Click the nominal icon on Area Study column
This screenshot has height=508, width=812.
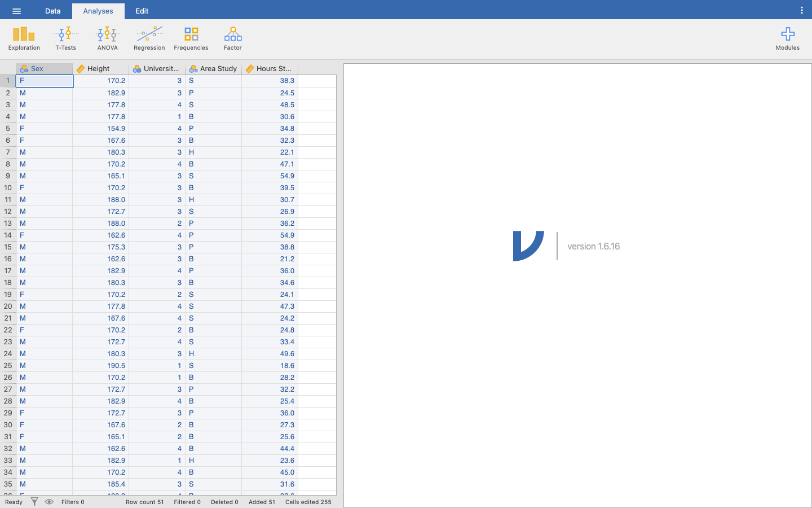(193, 69)
